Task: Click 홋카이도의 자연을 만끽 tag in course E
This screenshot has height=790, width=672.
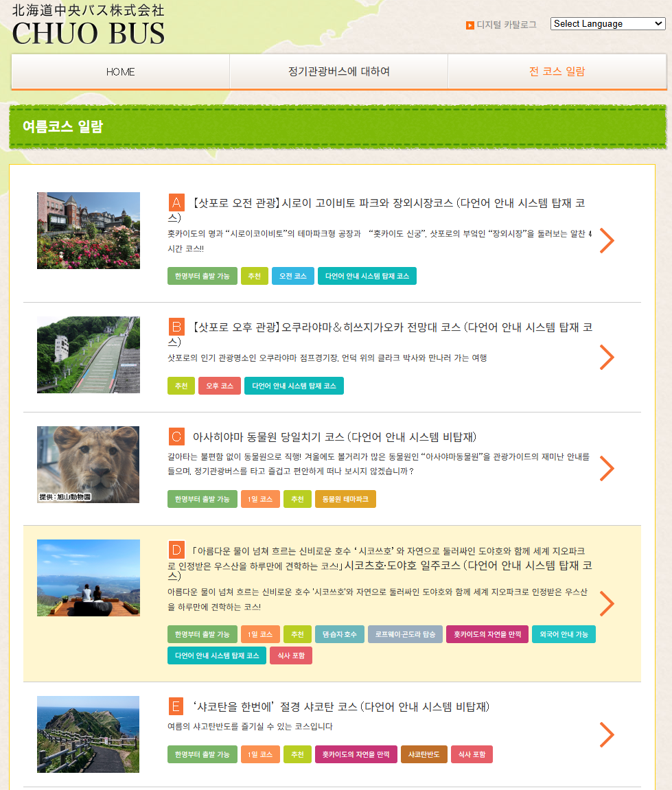Action: pyautogui.click(x=356, y=754)
